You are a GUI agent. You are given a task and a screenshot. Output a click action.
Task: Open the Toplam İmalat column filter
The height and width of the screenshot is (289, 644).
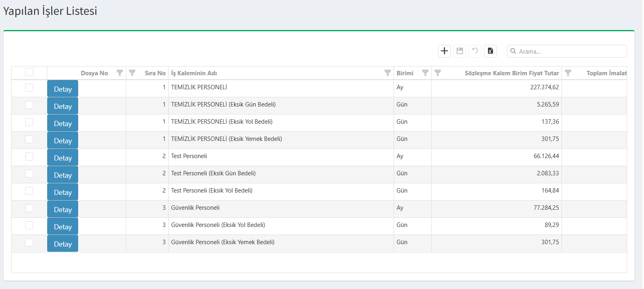[x=568, y=73]
